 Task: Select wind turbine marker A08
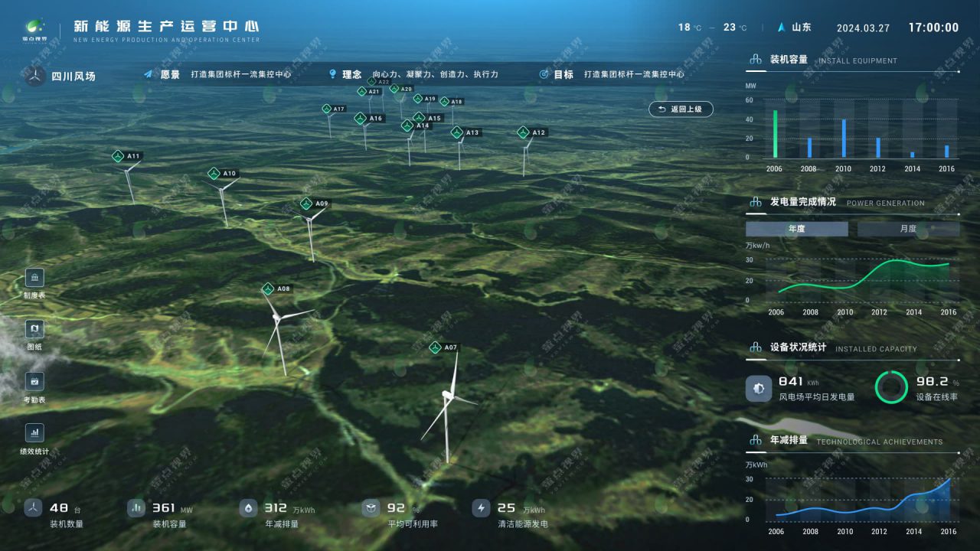(277, 289)
